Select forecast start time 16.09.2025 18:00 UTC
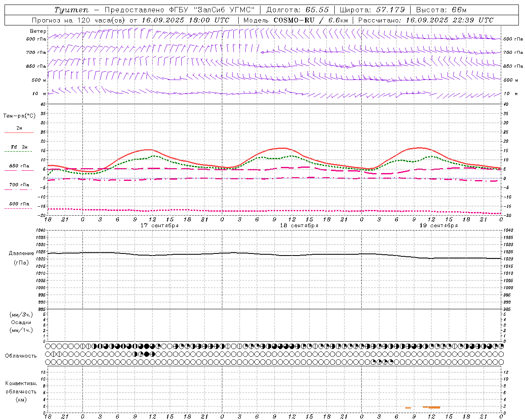 tap(185, 20)
